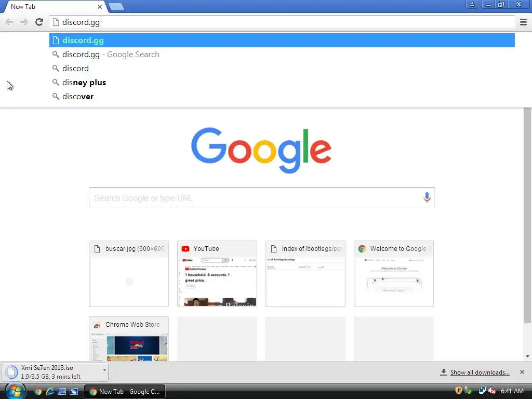Open the Chrome user profile icon
Image resolution: width=532 pixels, height=399 pixels.
pyautogui.click(x=472, y=4)
